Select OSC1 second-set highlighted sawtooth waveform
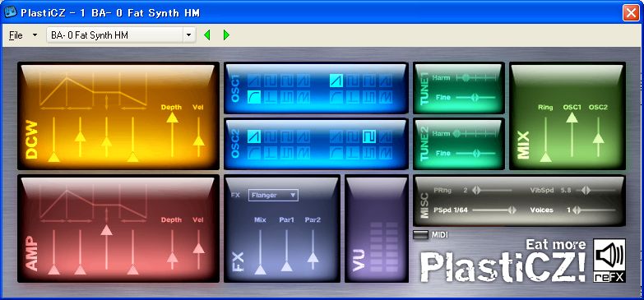644x300 pixels. [x=336, y=81]
